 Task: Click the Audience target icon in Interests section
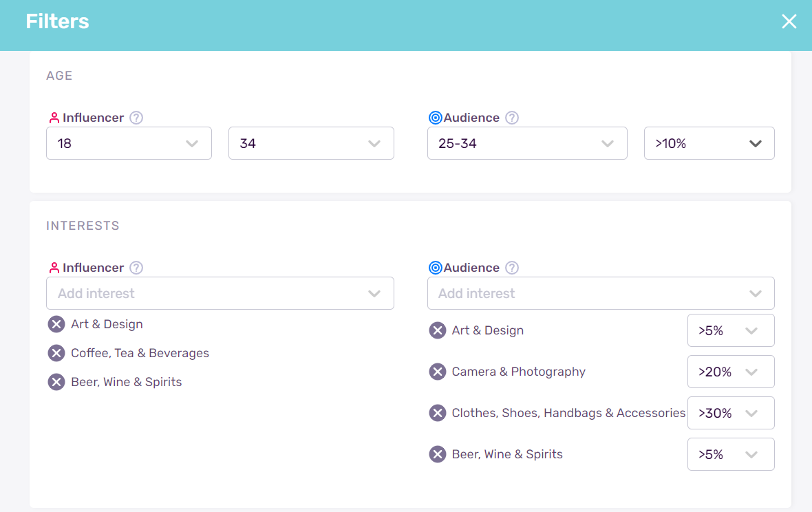click(436, 268)
